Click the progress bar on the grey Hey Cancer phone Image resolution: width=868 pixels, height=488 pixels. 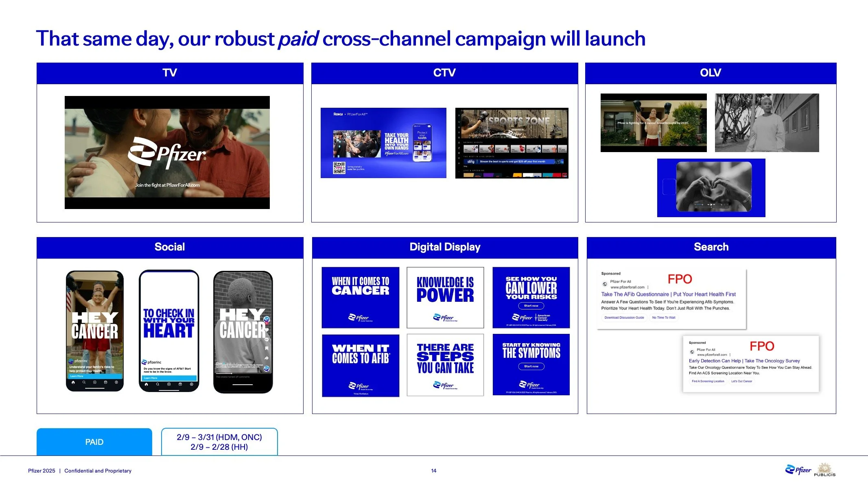point(243,373)
